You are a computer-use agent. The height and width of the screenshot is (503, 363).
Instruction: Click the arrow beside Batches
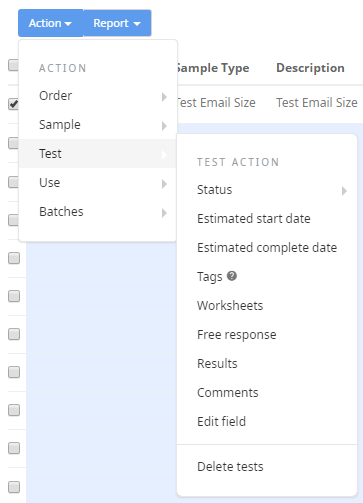click(x=164, y=213)
